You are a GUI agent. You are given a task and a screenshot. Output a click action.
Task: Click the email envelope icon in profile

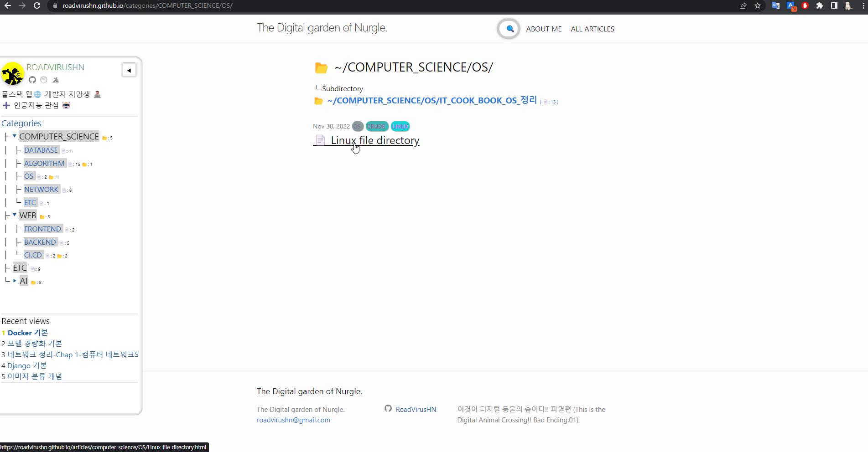(44, 80)
